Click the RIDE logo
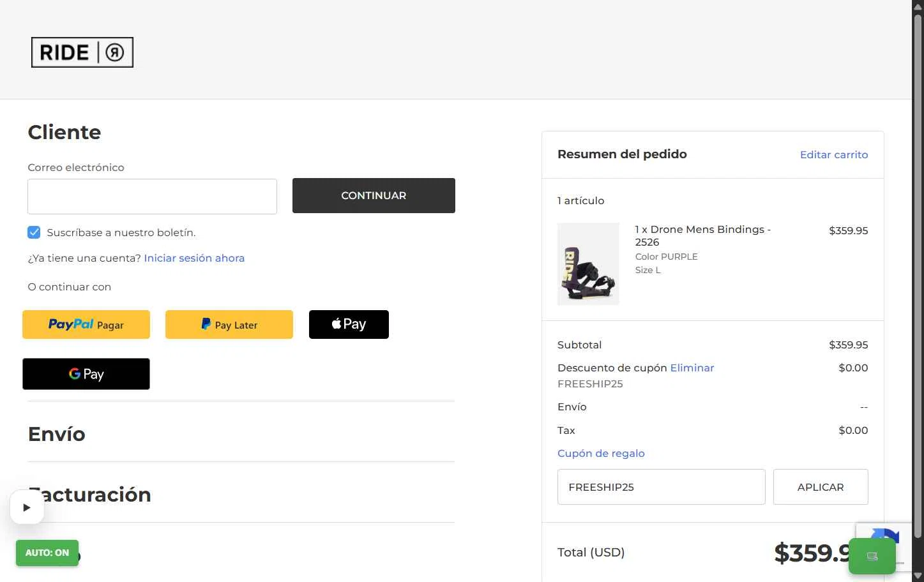 tap(82, 52)
